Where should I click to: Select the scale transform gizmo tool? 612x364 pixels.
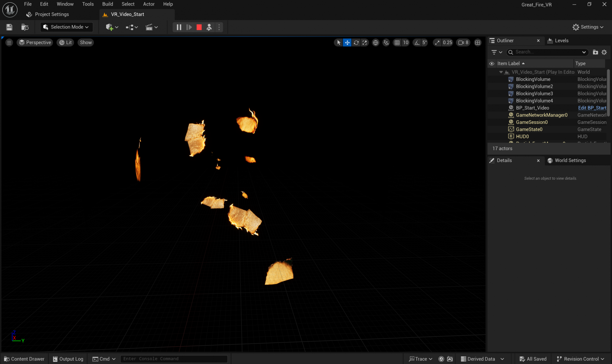365,43
